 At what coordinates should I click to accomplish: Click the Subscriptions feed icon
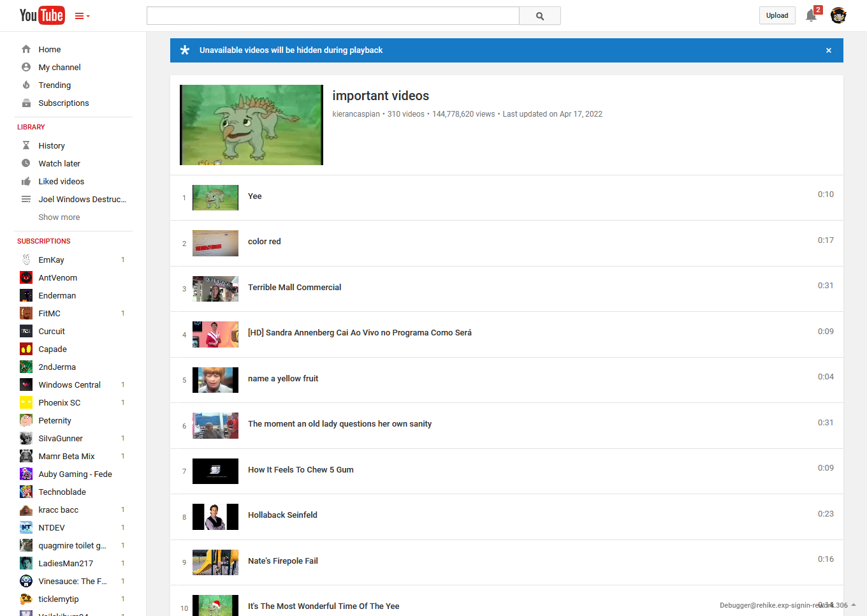coord(25,103)
